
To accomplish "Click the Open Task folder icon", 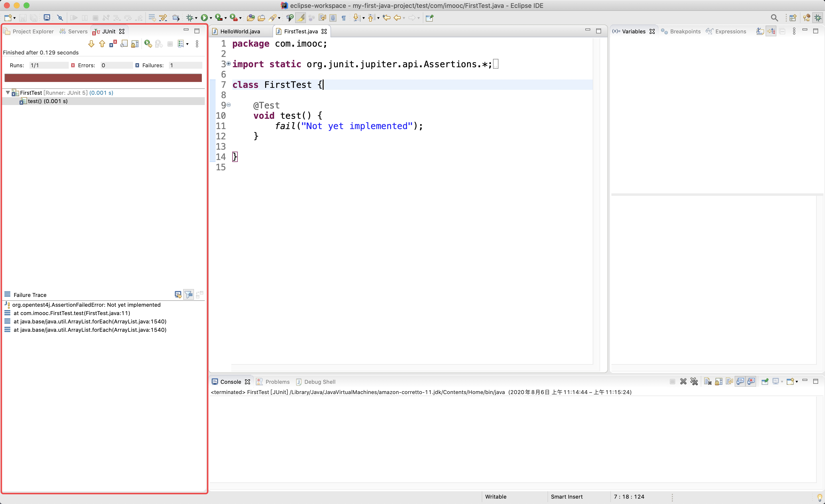I will tap(261, 18).
